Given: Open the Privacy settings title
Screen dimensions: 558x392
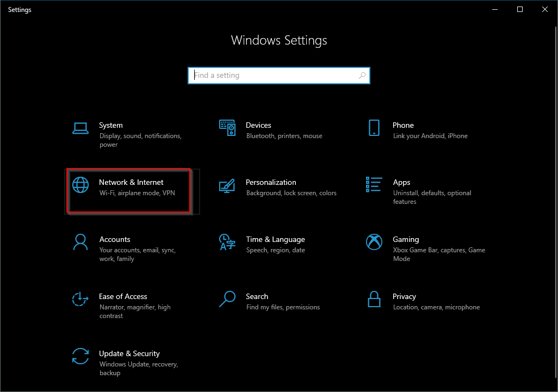Looking at the screenshot, I should [x=404, y=296].
